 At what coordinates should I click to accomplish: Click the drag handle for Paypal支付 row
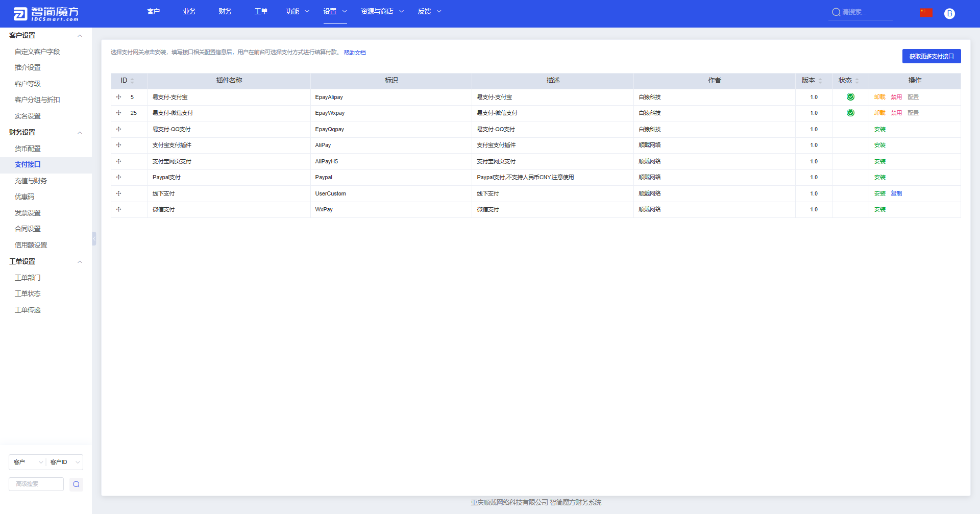[x=118, y=177]
